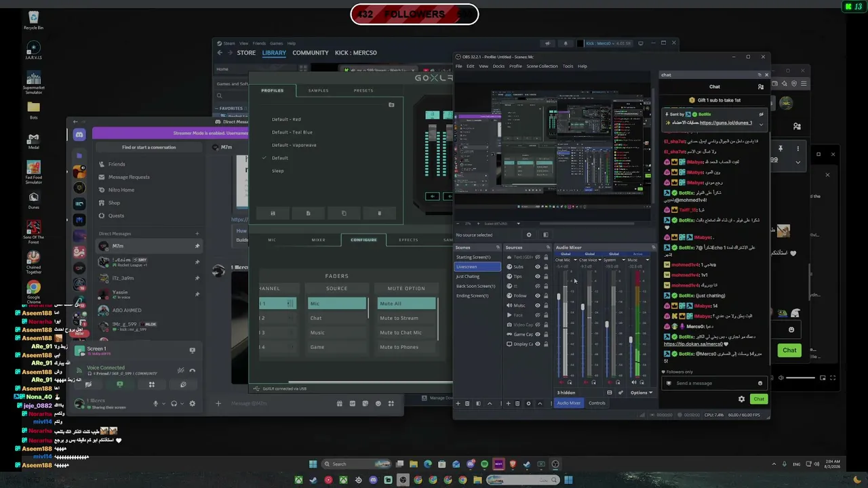Open OBS Tools menu
Image resolution: width=868 pixels, height=488 pixels.
click(x=568, y=66)
